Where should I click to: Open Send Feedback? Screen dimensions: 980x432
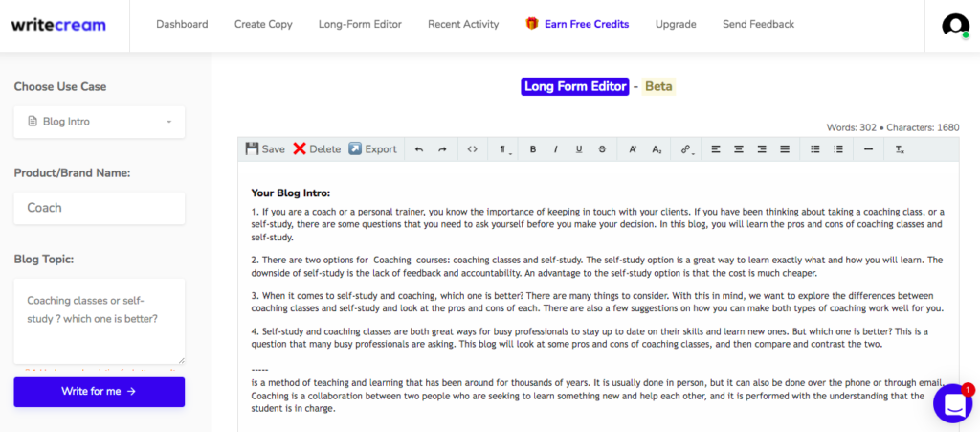tap(758, 24)
